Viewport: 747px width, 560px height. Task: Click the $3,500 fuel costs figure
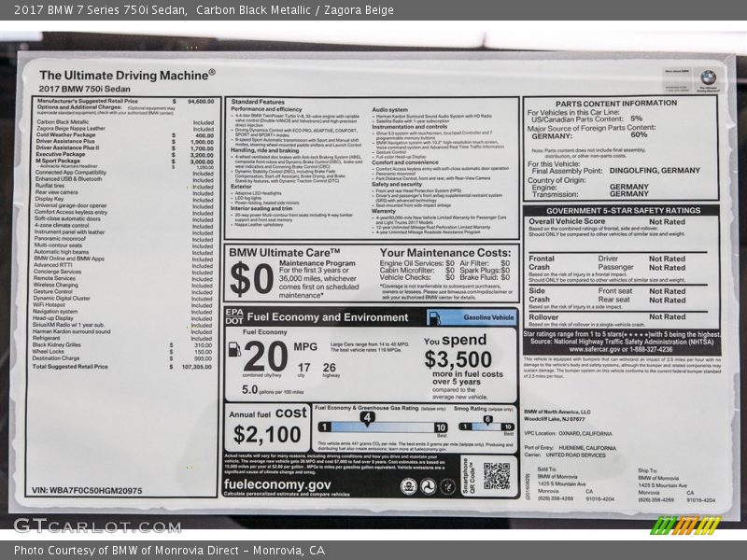458,359
